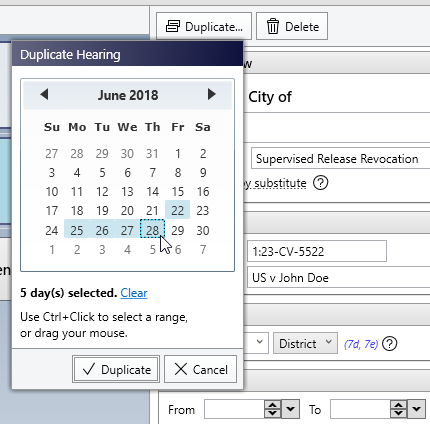The image size is (430, 424).
Task: Select June 26 in calendar
Action: point(102,230)
